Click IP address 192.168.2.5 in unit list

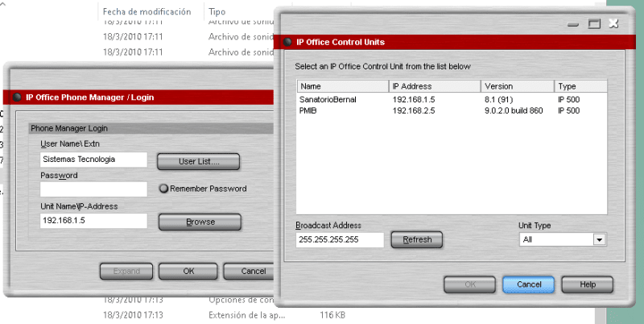(x=414, y=110)
